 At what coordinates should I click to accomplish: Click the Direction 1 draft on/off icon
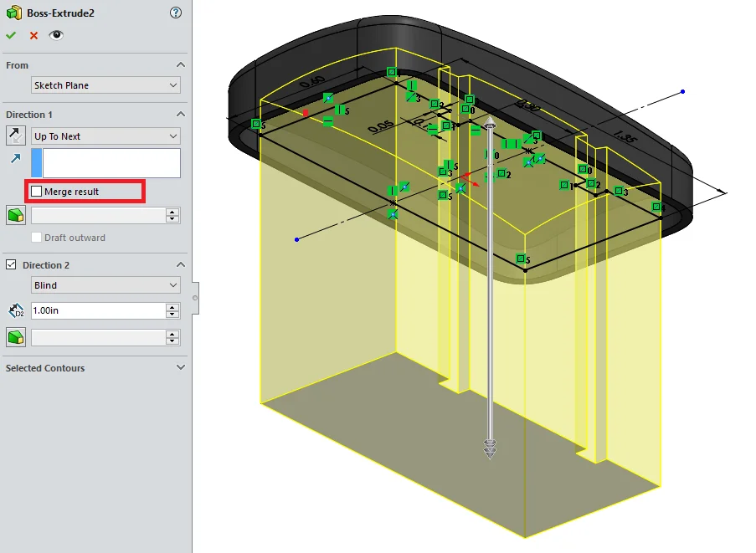pos(15,216)
